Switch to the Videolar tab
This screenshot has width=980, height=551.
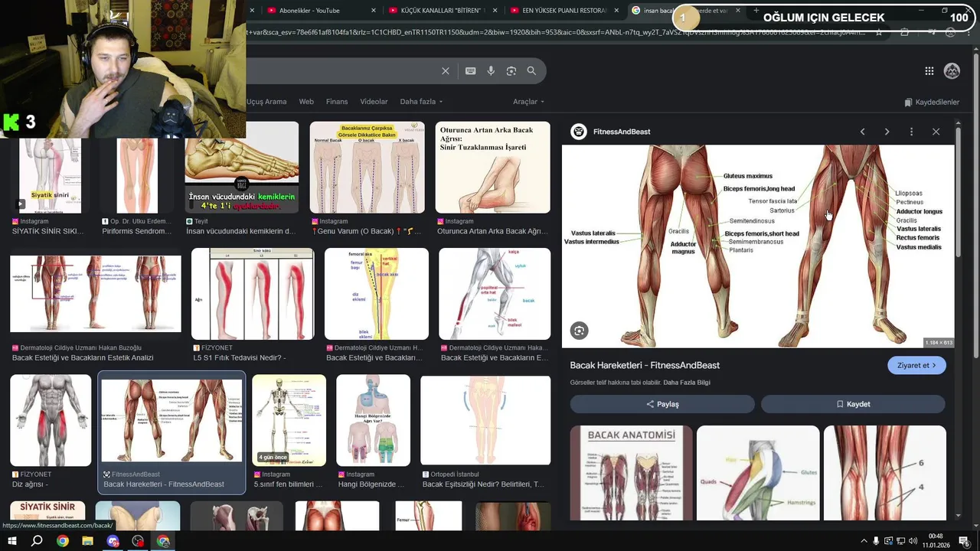tap(374, 102)
